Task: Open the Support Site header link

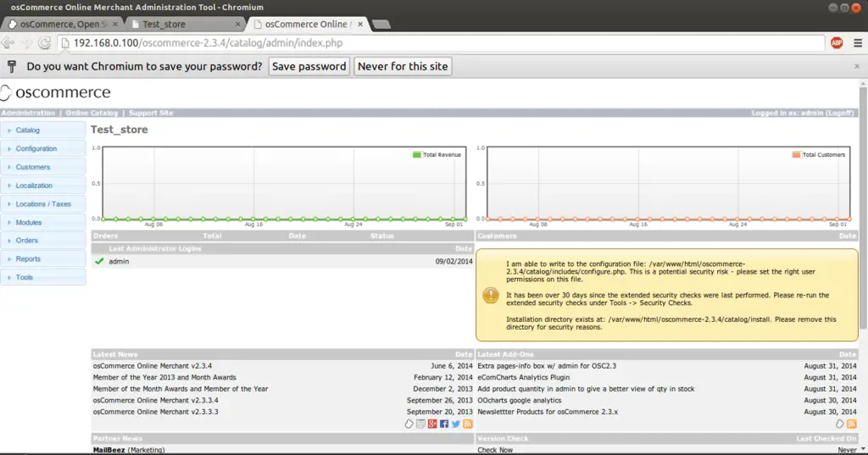Action: pos(151,113)
